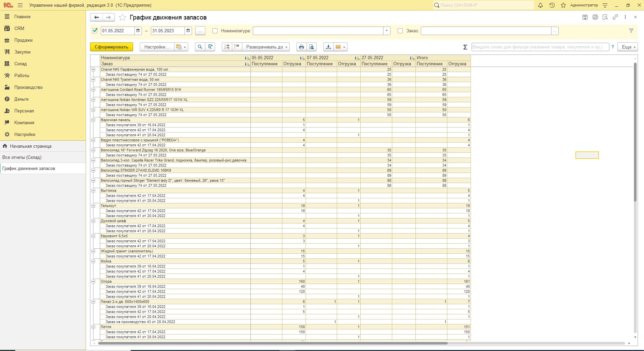The width and height of the screenshot is (644, 351).
Task: Toggle the filter funnel icon
Action: [x=631, y=31]
